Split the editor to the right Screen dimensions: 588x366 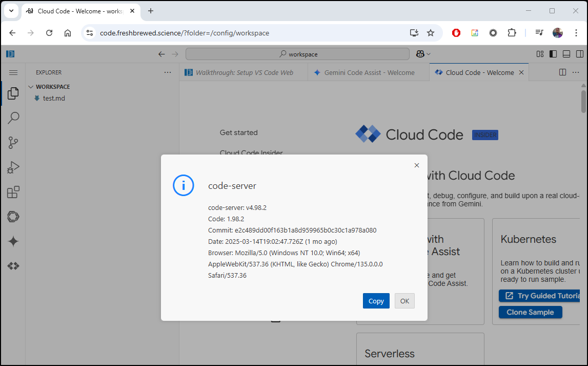pyautogui.click(x=562, y=72)
